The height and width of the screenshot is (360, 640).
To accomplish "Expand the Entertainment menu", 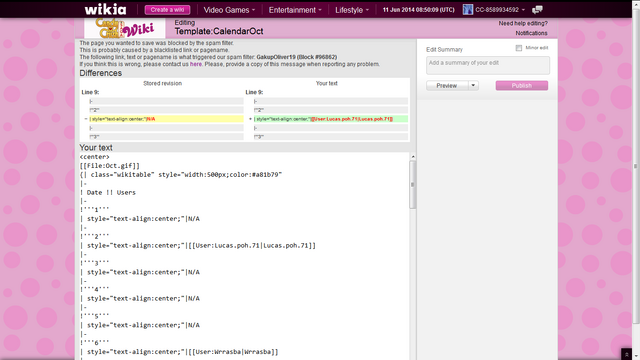I will click(x=295, y=10).
